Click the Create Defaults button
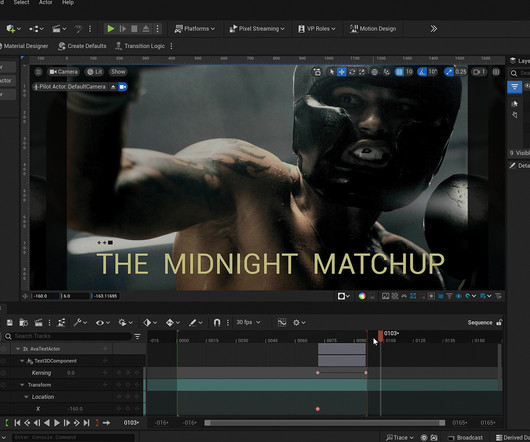The image size is (530, 442). coord(82,46)
